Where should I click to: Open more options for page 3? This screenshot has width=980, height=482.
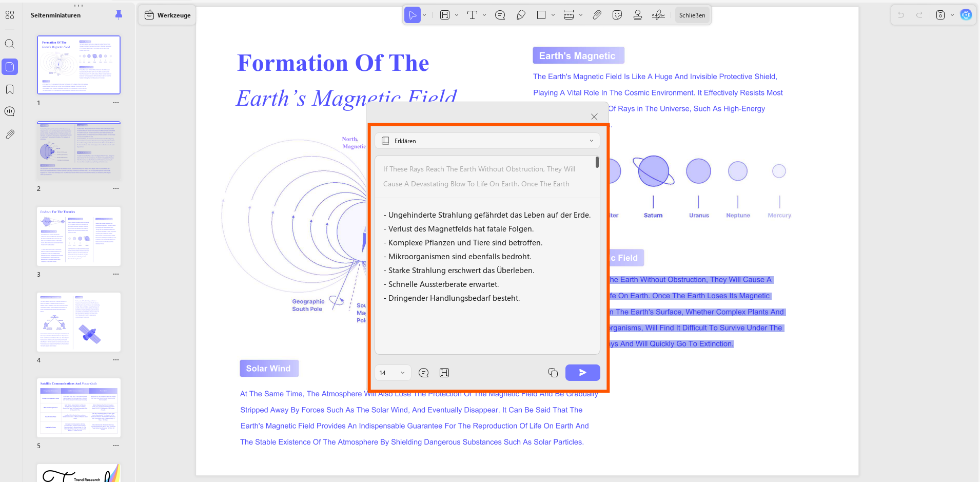click(x=116, y=274)
